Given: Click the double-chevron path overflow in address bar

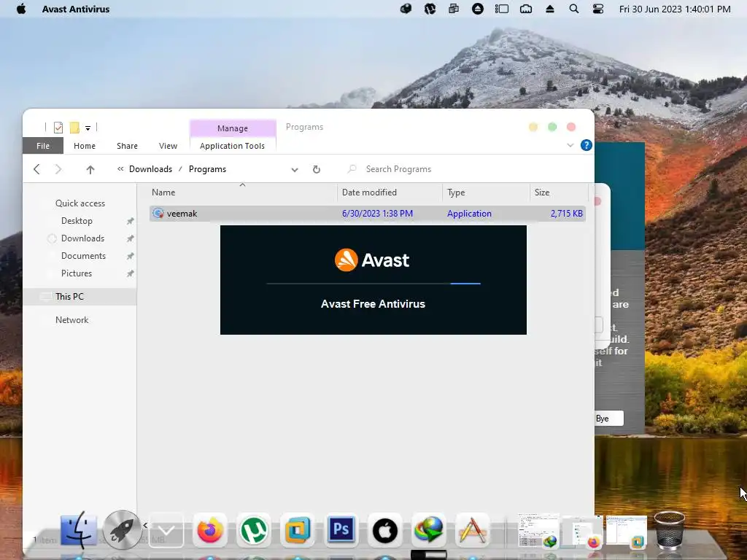Looking at the screenshot, I should [x=120, y=168].
